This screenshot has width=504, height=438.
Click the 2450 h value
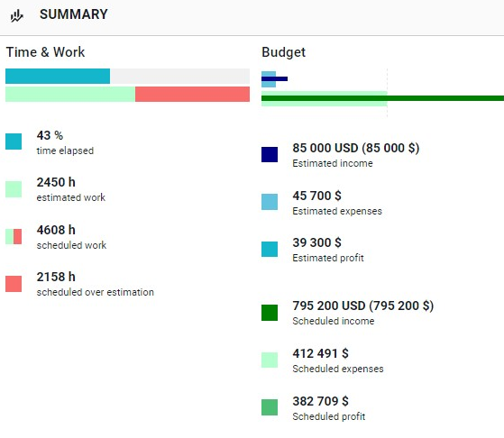pos(56,182)
